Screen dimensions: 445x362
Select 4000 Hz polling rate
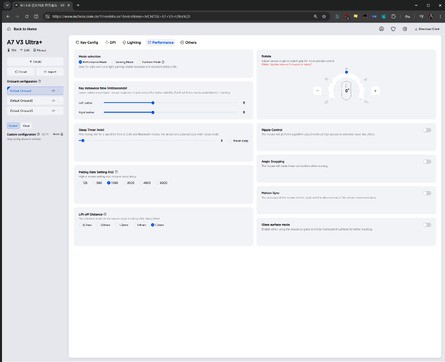(x=145, y=183)
